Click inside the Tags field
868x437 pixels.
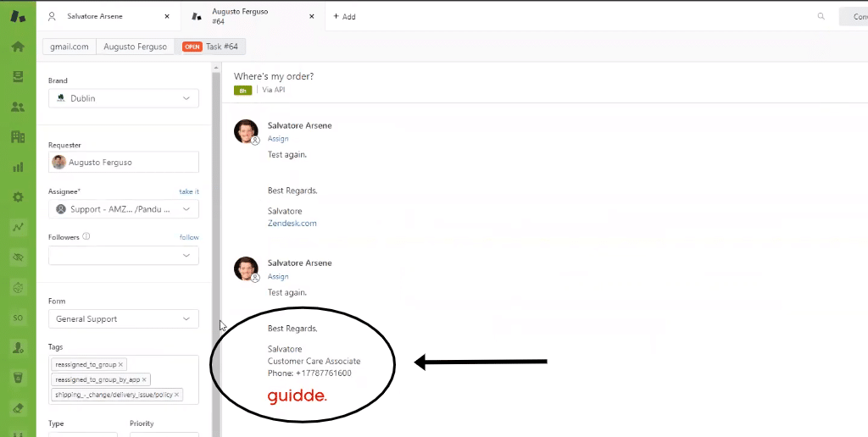[124, 379]
